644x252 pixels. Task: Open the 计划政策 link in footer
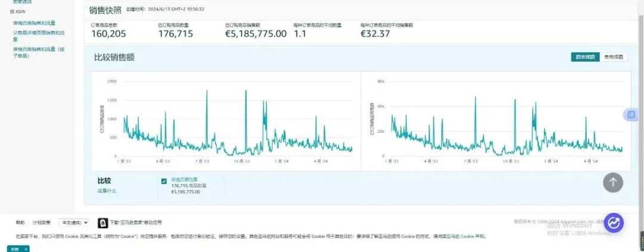42,222
